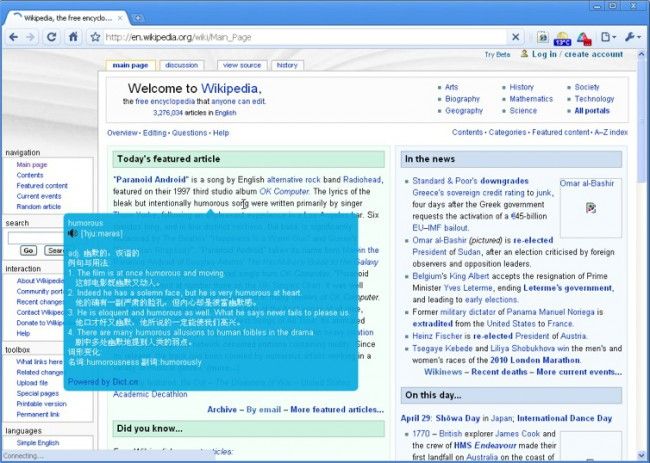650x463 pixels.
Task: Open OK Computer album link
Action: (x=284, y=192)
